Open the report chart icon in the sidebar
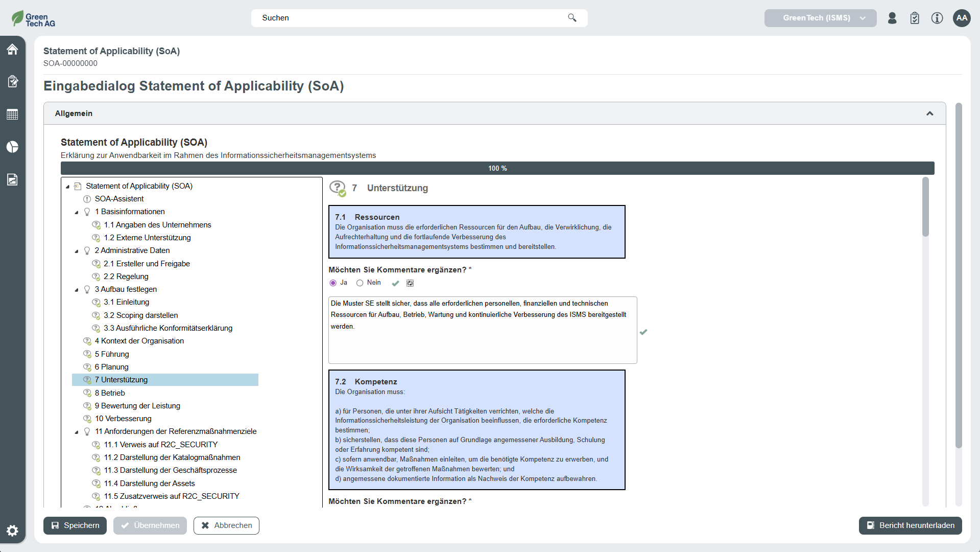The width and height of the screenshot is (980, 552). coord(12,179)
